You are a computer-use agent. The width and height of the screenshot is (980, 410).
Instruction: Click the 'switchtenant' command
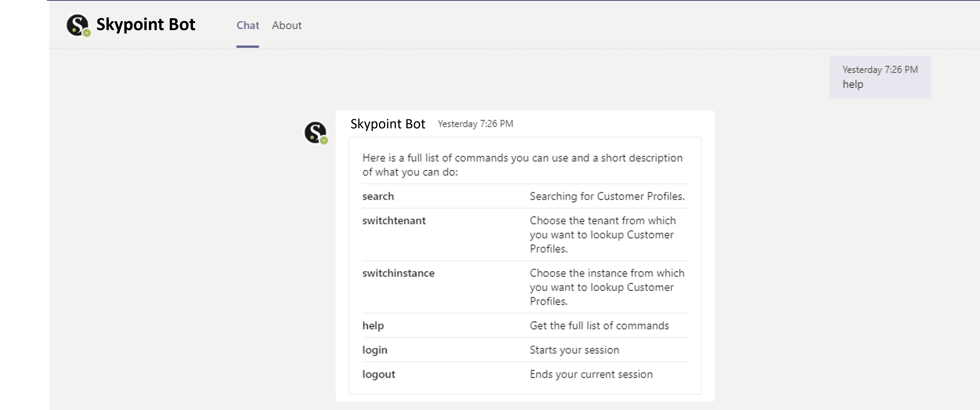point(394,221)
